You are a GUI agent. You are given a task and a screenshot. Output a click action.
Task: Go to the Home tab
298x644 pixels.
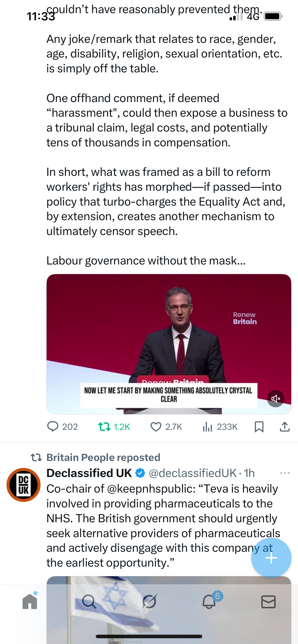[30, 602]
